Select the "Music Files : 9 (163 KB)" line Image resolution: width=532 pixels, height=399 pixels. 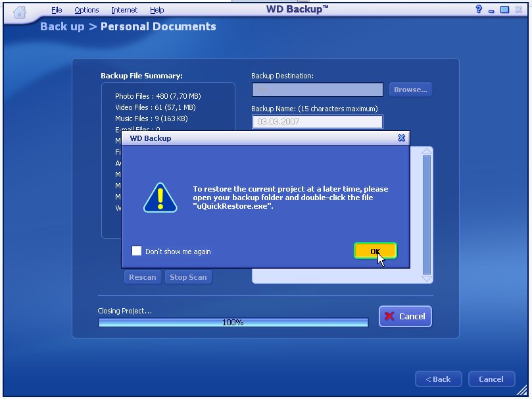(151, 119)
